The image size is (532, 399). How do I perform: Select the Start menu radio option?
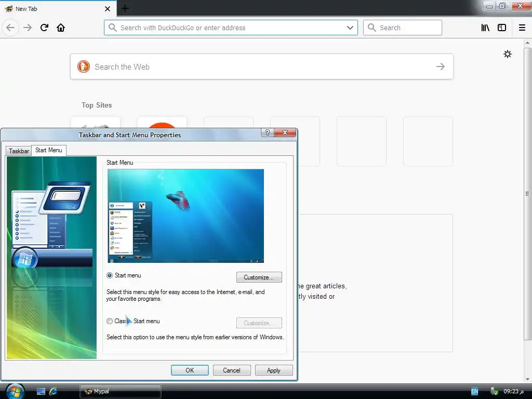click(x=110, y=275)
